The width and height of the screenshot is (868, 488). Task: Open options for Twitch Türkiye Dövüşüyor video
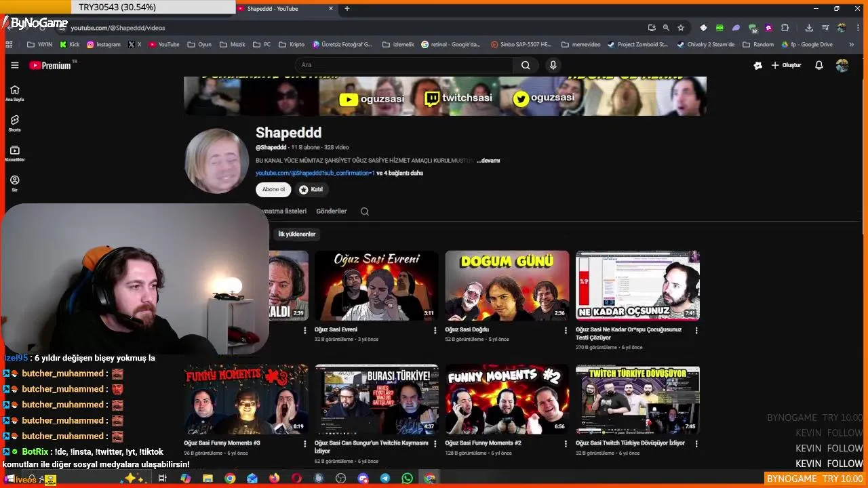click(x=696, y=443)
